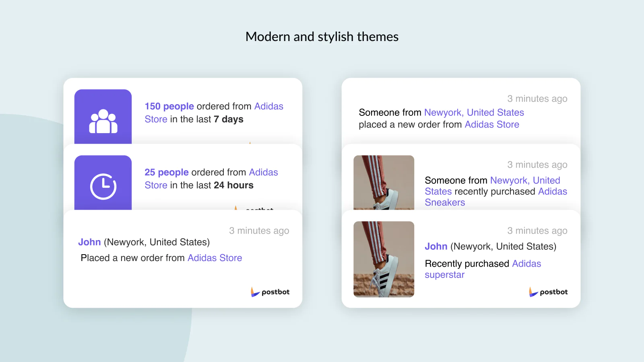Click 'Newyork, United States' in top right card
Viewport: 644px width, 362px height.
[474, 113]
